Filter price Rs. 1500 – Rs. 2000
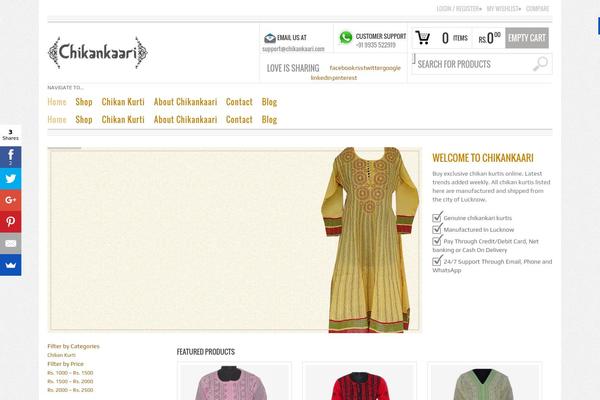Viewport: 600px width, 400px height. tap(70, 381)
